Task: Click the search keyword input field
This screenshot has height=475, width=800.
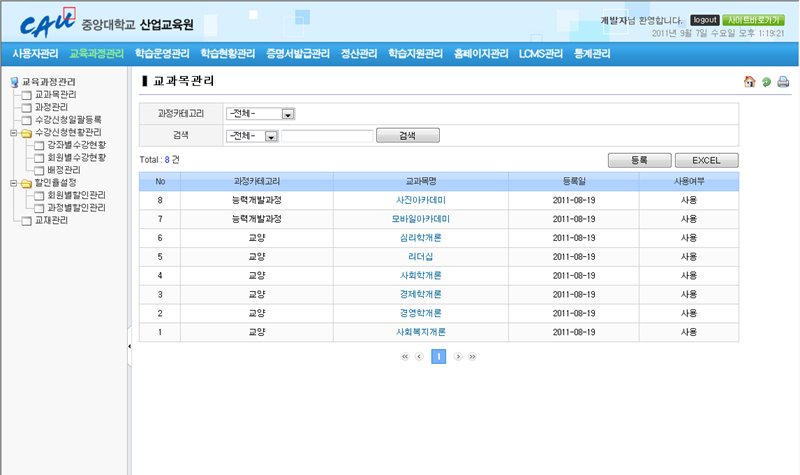Action: (x=327, y=135)
